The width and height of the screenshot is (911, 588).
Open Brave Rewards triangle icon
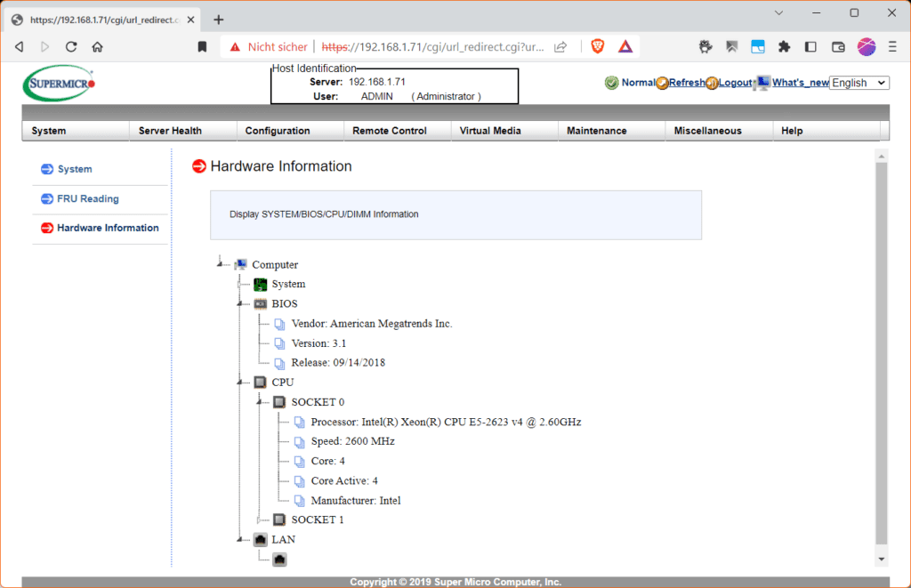coord(625,46)
